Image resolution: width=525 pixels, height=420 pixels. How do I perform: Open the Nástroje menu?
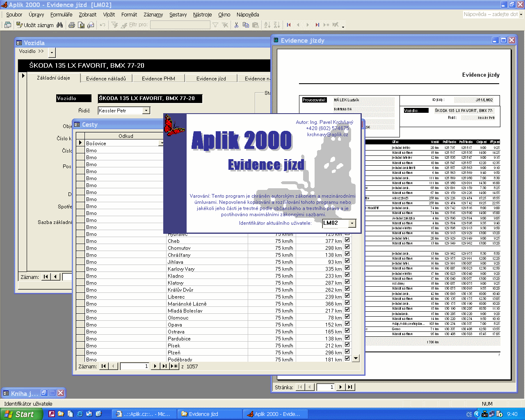point(202,14)
